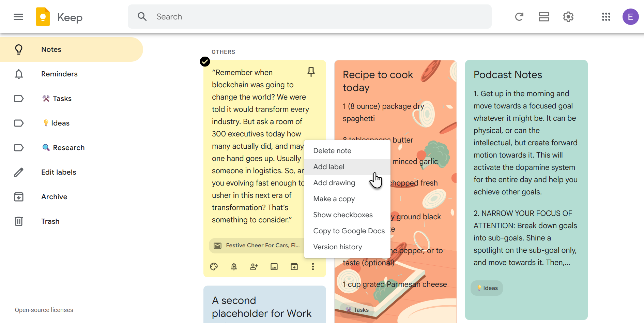The image size is (644, 323).
Task: Open the Google apps grid
Action: click(x=606, y=17)
